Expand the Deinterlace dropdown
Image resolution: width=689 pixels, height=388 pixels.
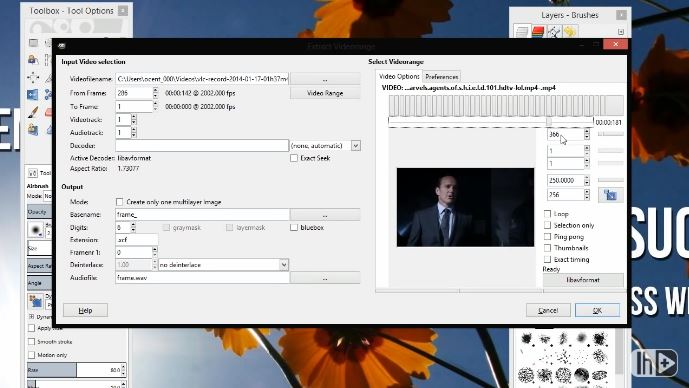[x=284, y=265]
